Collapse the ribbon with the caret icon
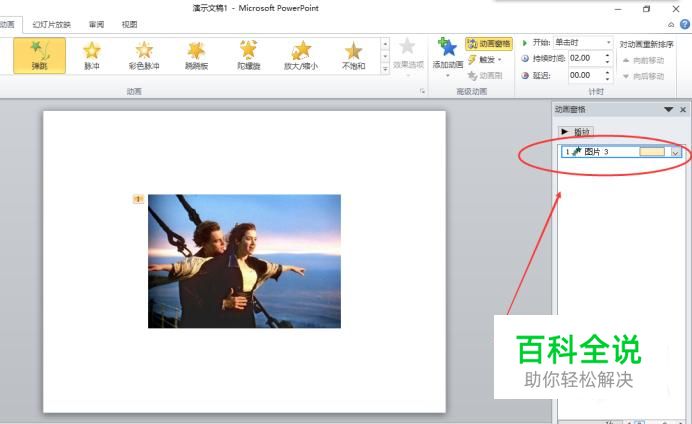 click(x=671, y=25)
